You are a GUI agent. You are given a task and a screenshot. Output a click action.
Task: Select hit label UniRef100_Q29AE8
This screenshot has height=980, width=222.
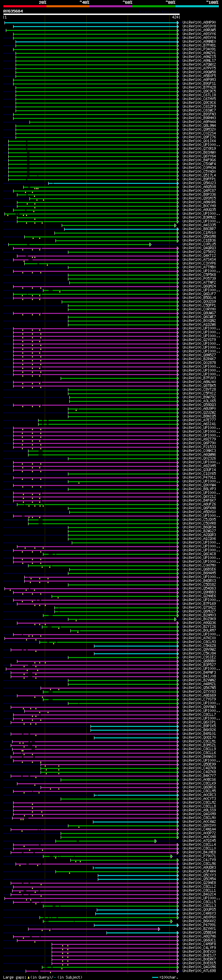[x=199, y=883]
